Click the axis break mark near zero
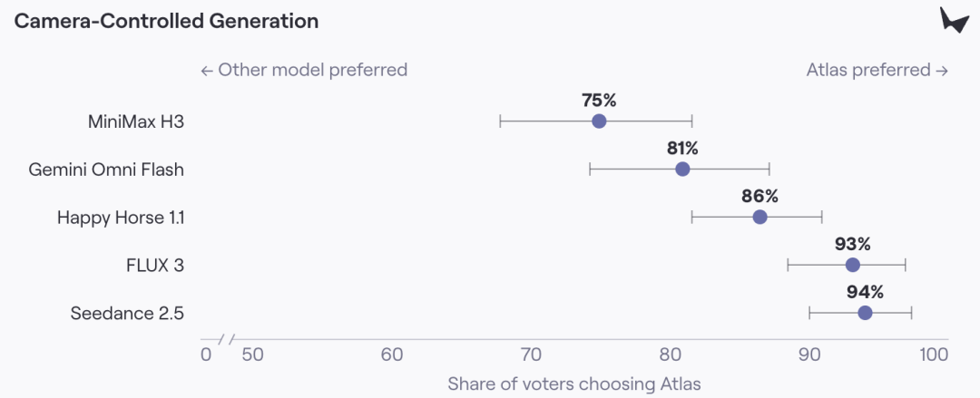This screenshot has height=398, width=980. point(226,340)
